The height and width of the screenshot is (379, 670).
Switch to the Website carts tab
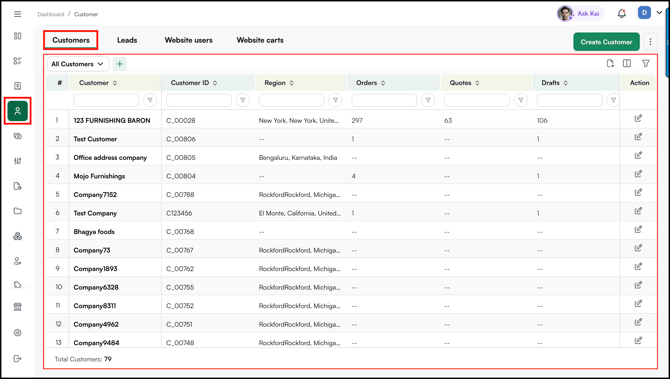(x=260, y=40)
